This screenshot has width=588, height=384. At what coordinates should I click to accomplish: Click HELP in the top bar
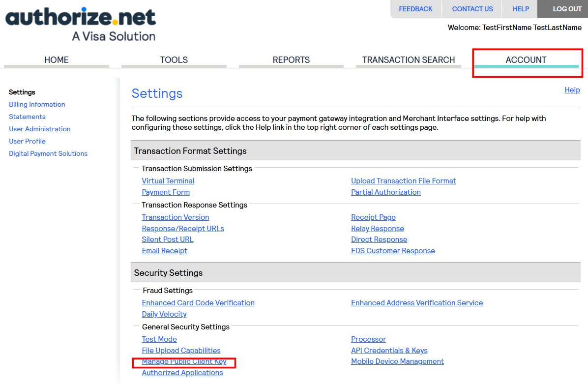click(x=521, y=9)
